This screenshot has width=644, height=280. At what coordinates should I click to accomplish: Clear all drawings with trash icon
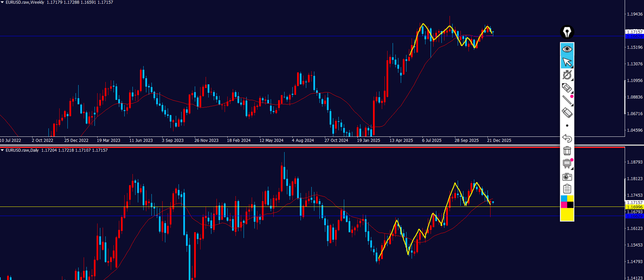[x=567, y=151]
